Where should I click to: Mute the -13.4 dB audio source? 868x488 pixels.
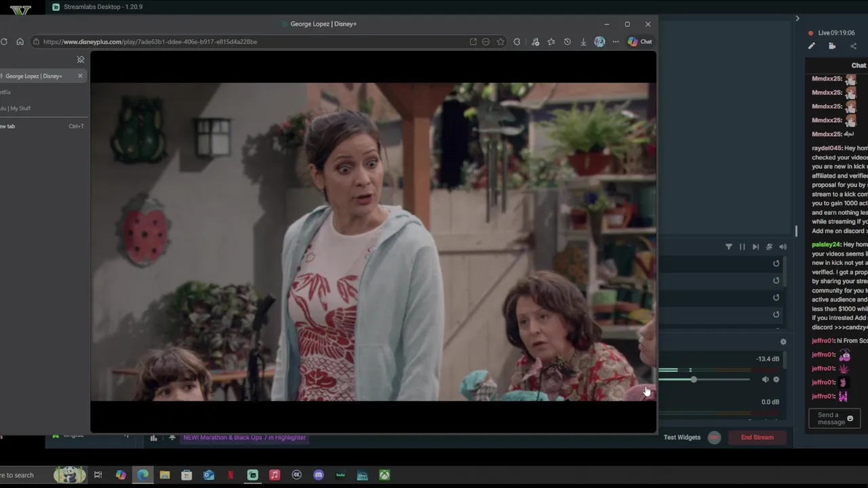coord(765,380)
